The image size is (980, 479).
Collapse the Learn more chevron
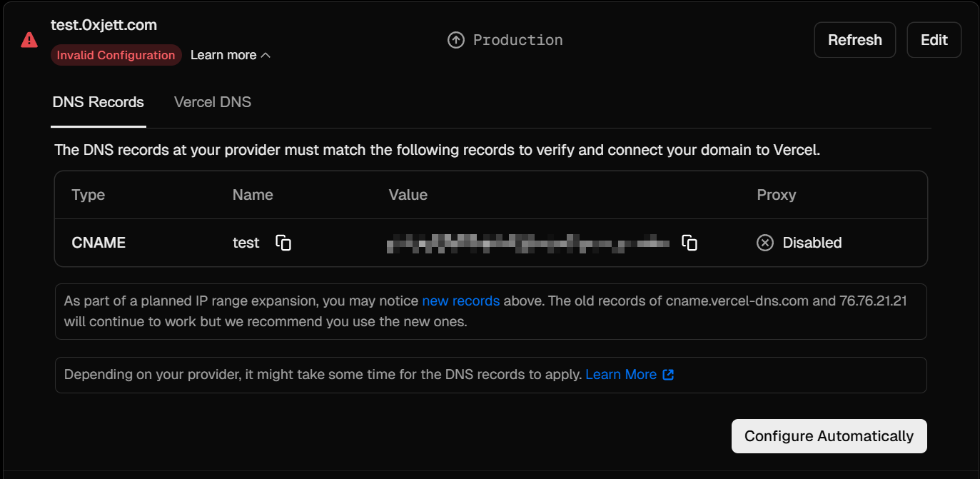266,56
